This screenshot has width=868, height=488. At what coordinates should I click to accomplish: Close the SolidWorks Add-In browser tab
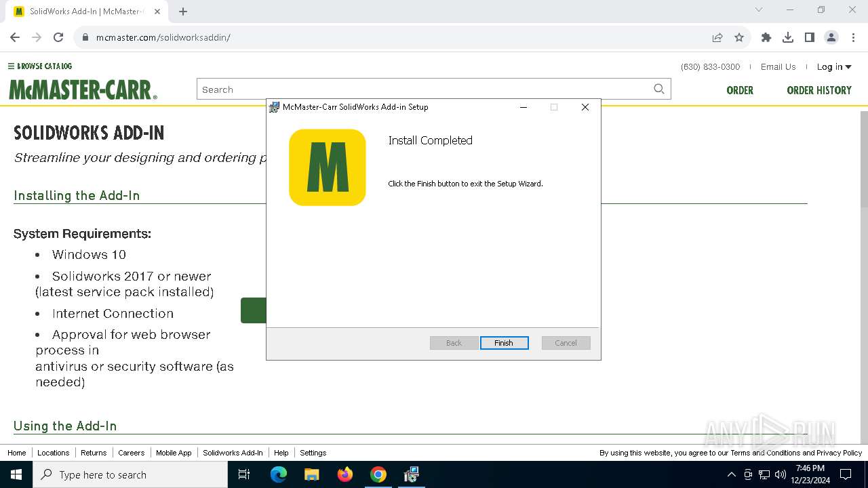coord(157,12)
